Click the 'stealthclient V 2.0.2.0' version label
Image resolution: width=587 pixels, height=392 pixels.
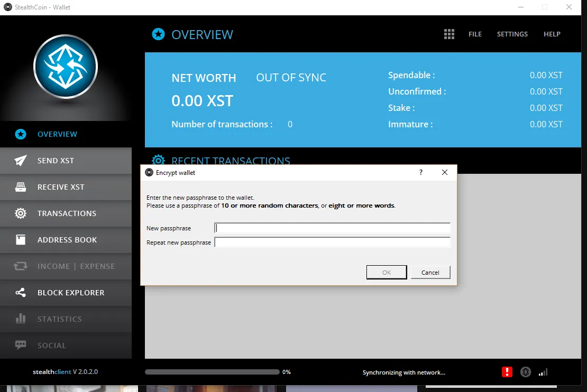point(65,372)
